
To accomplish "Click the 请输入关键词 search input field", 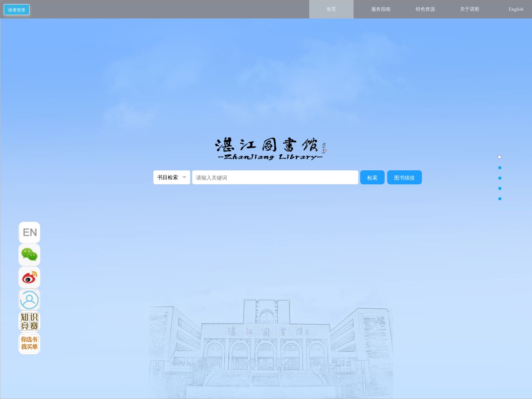I will 275,177.
